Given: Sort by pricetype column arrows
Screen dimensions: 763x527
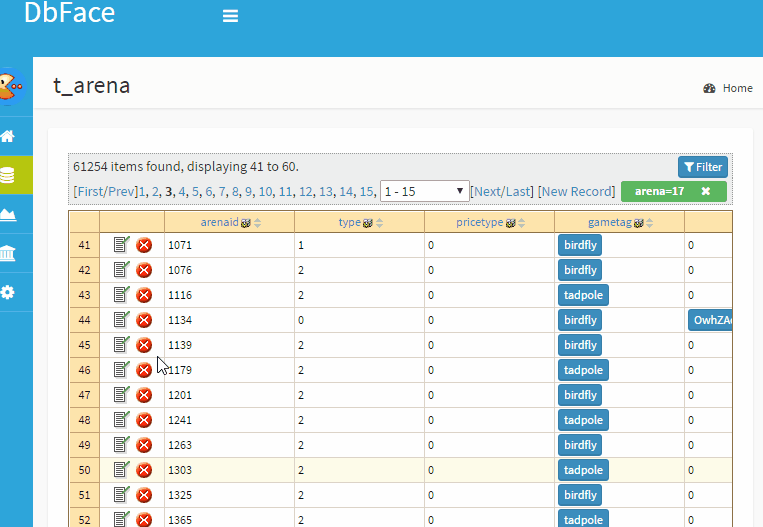Looking at the screenshot, I should click(x=522, y=223).
